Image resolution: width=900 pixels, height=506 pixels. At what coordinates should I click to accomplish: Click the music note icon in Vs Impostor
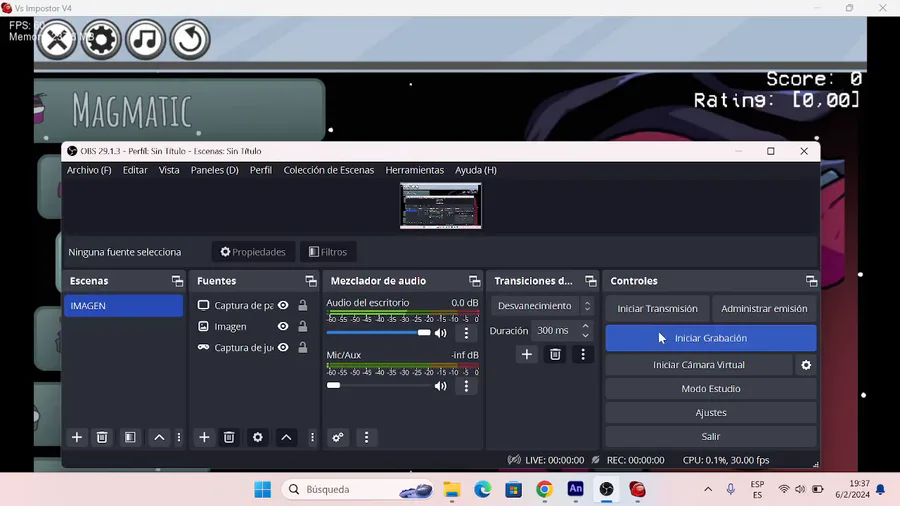pyautogui.click(x=145, y=40)
